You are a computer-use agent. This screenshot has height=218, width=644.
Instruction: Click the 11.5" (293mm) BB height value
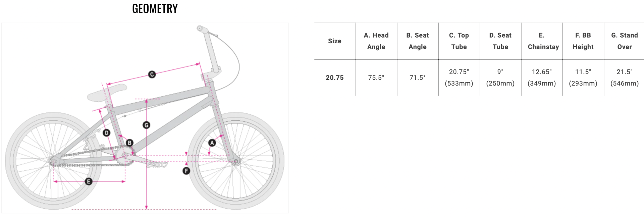click(x=583, y=77)
